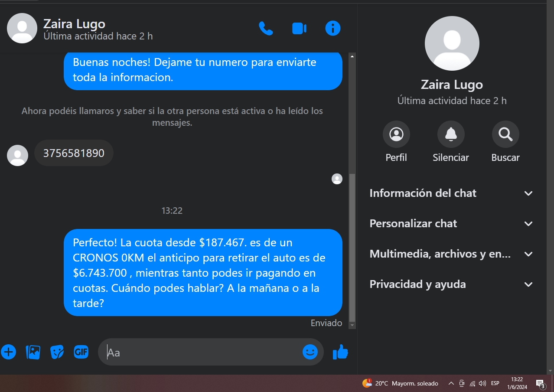The image size is (554, 392).
Task: Open Zaira Lugo's large profile picture
Action: (x=452, y=43)
